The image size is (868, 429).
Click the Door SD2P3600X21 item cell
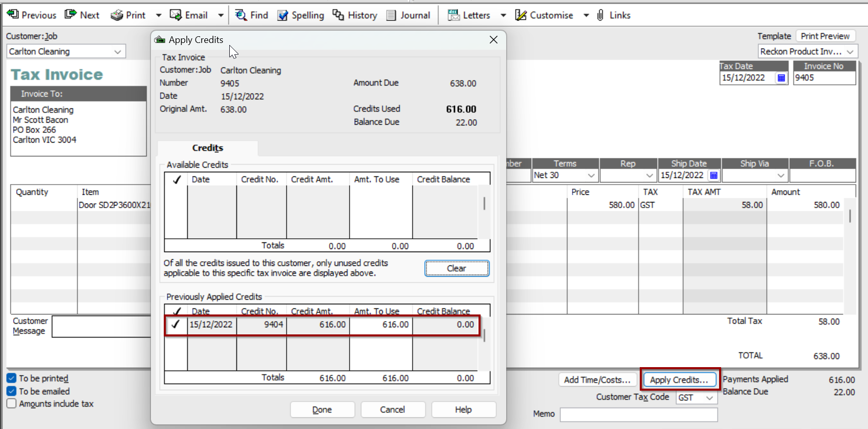(x=114, y=205)
